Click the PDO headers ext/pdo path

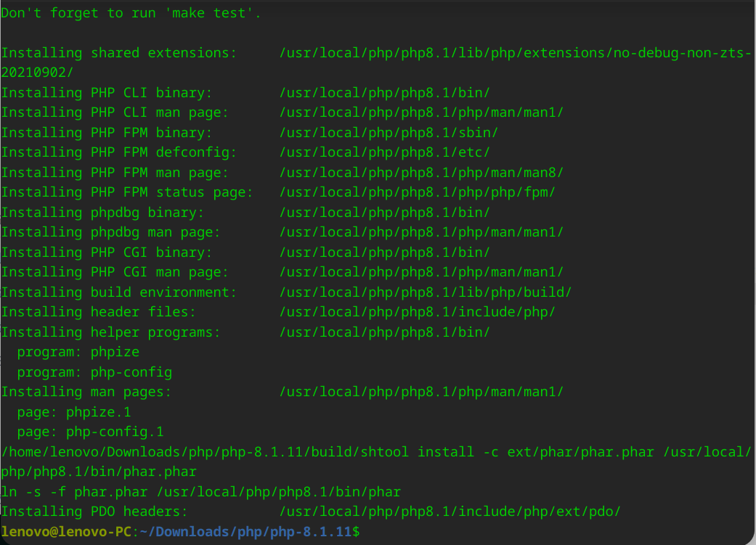tap(450, 512)
